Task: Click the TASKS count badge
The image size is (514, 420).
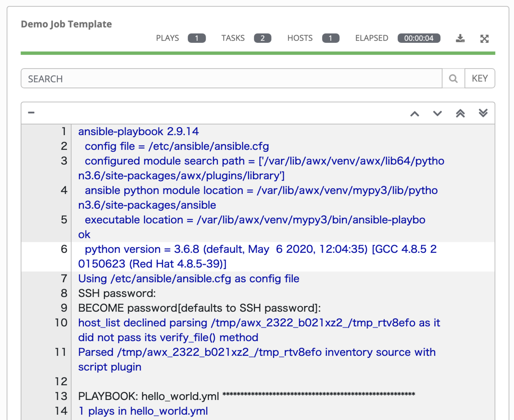Action: click(263, 38)
